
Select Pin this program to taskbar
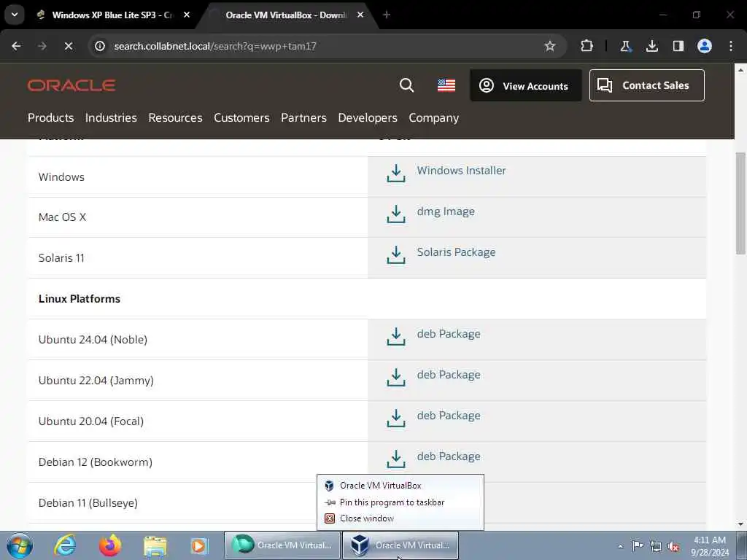coord(400,502)
